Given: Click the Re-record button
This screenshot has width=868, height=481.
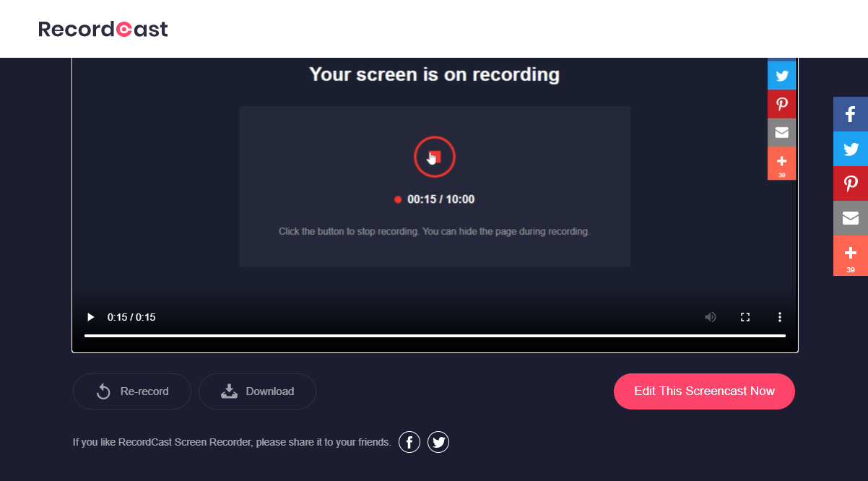Looking at the screenshot, I should pyautogui.click(x=132, y=391).
